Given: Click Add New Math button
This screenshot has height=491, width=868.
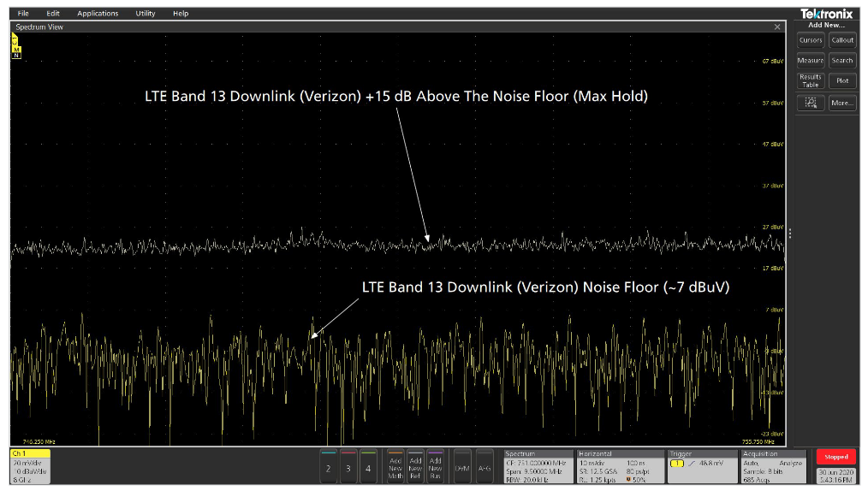Looking at the screenshot, I should pos(395,467).
